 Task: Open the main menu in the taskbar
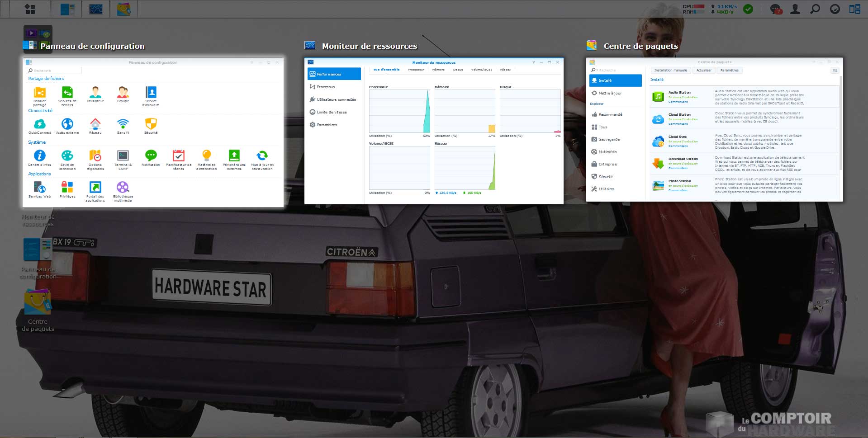click(x=30, y=9)
